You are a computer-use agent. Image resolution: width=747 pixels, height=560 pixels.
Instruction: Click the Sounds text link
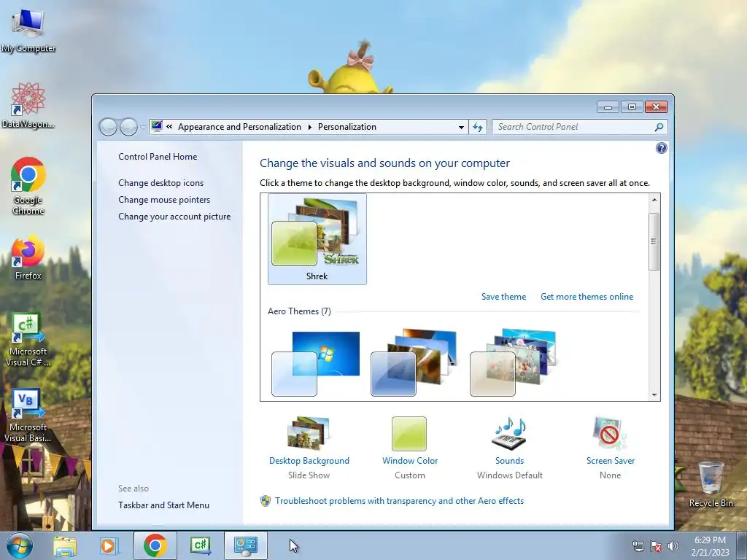509,461
